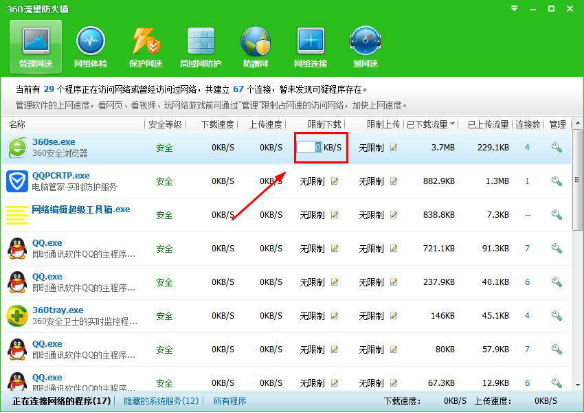This screenshot has height=413, width=584.
Task: Open the 网络连接 view
Action: coord(311,47)
